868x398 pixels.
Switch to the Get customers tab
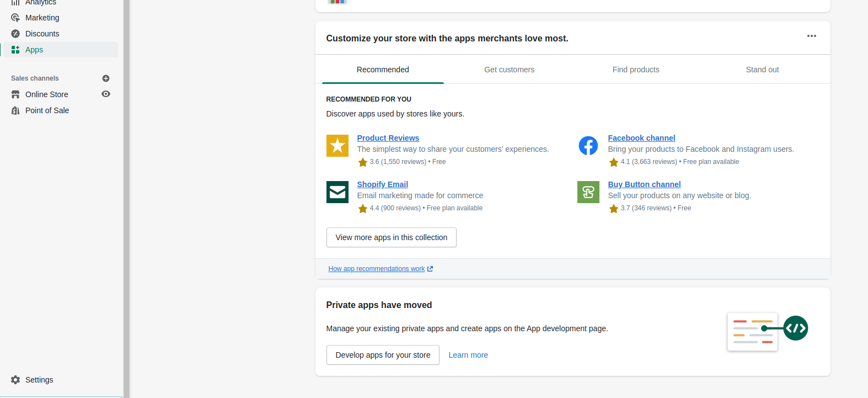[x=510, y=70]
